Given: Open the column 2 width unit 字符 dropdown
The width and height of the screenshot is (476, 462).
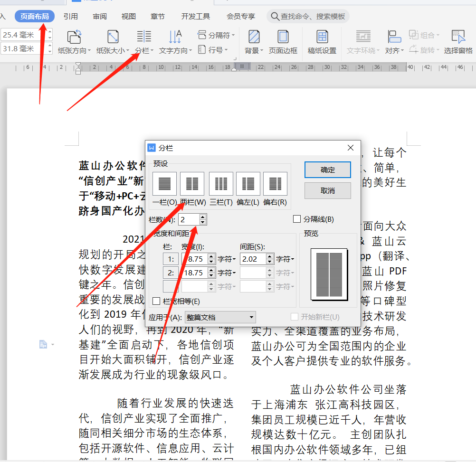Looking at the screenshot, I should (227, 273).
